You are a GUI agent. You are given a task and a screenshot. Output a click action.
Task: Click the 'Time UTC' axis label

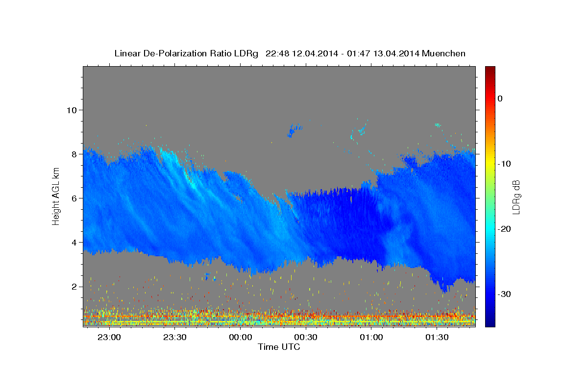(279, 347)
